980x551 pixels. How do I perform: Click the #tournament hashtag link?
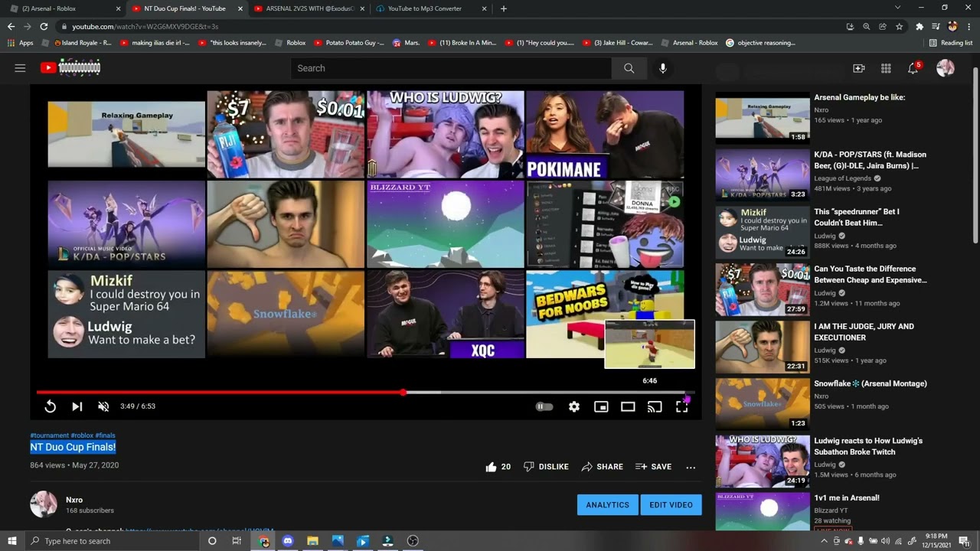click(50, 435)
